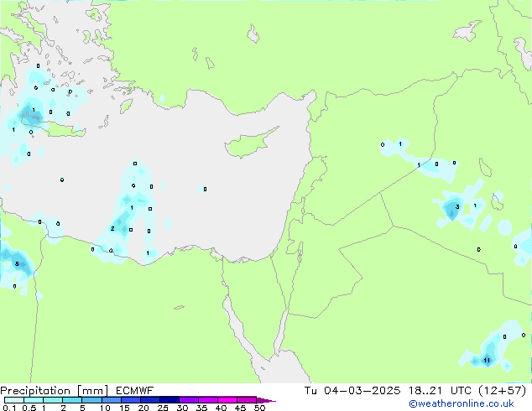Viewport: 532px width, 411px height.
Task: Pick the 1–2 mm legend swatch
Action: coord(53,400)
